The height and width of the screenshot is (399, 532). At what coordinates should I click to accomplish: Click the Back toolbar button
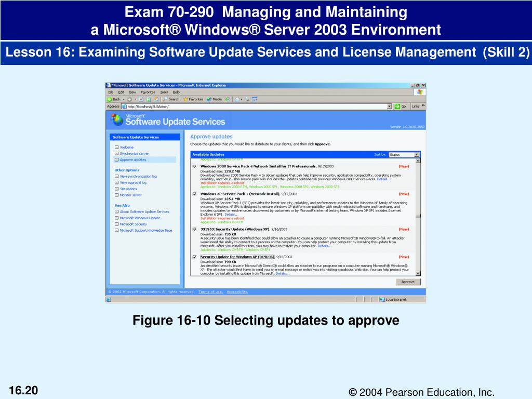tap(114, 99)
